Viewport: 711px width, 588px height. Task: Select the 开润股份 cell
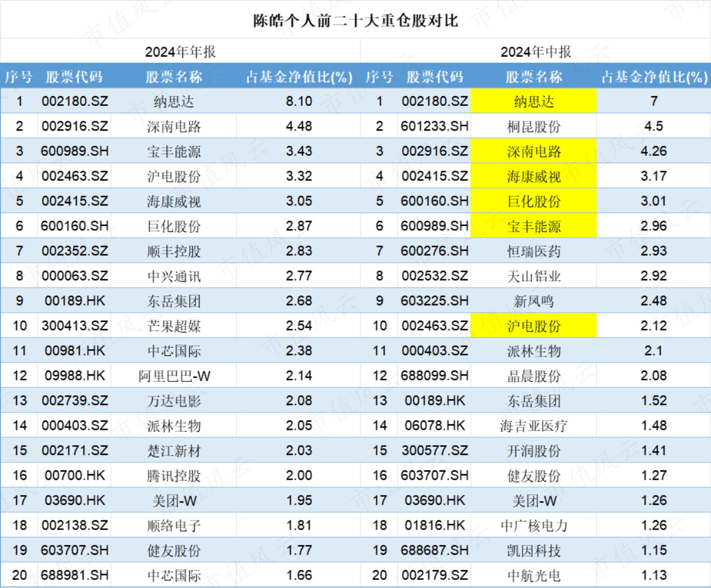click(x=534, y=451)
